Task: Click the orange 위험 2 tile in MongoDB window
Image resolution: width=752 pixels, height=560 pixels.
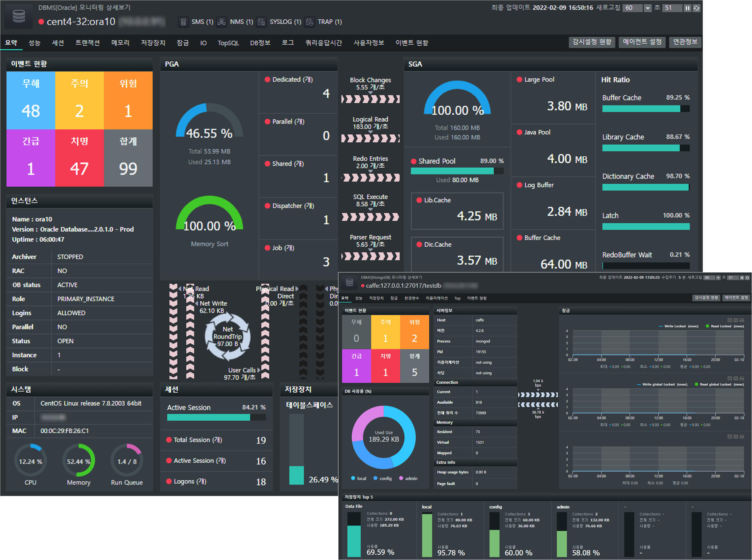Action: pos(415,332)
